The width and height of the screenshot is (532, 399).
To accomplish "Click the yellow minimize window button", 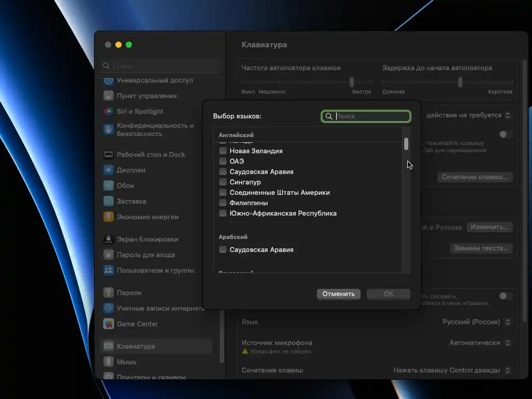I will click(x=118, y=45).
